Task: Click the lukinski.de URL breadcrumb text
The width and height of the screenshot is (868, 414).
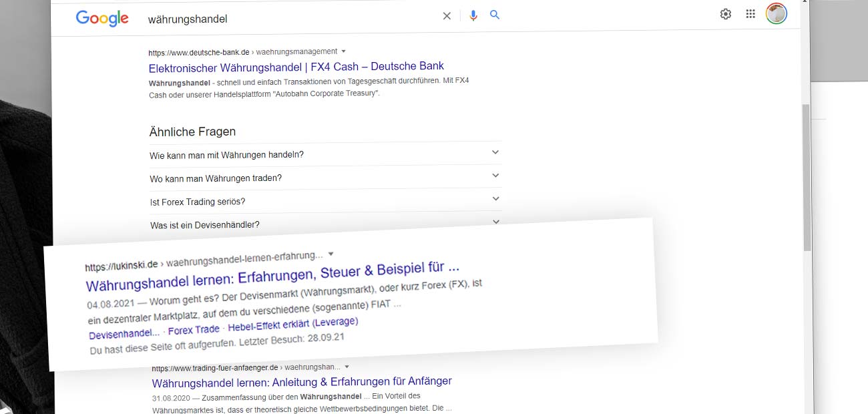Action: coord(204,261)
